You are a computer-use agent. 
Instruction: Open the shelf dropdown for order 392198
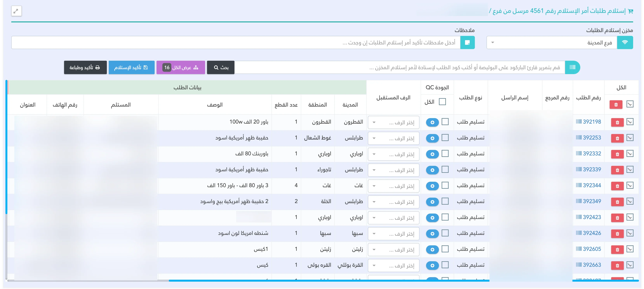click(x=393, y=122)
